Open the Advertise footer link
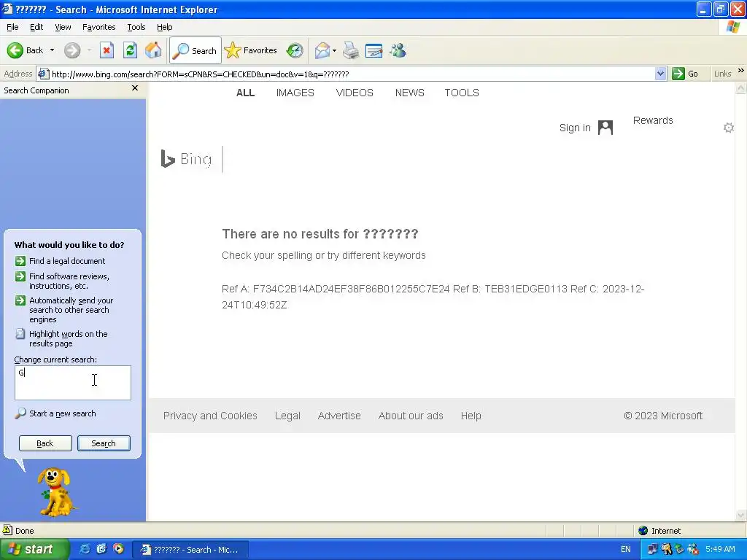The width and height of the screenshot is (747, 560). click(339, 416)
